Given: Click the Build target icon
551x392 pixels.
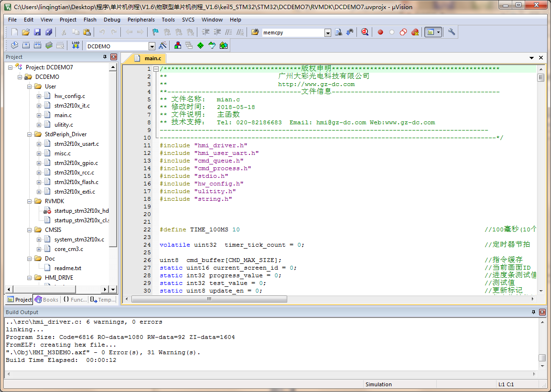Looking at the screenshot, I should 25,46.
